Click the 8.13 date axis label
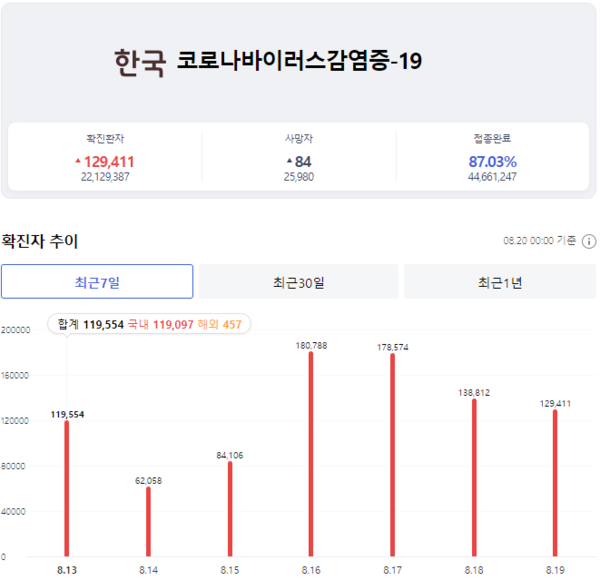Screen dimensions: 600x580 point(67,570)
